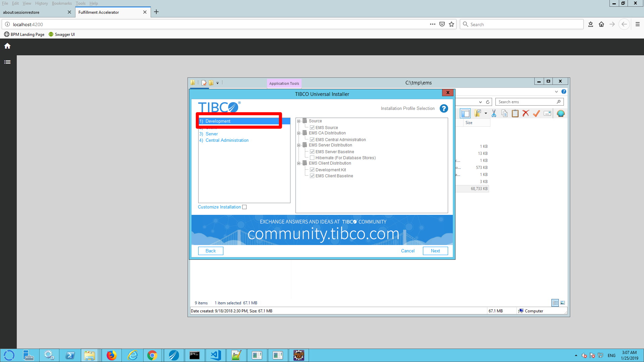Click the Firefox home toolbar icon
Image resolution: width=644 pixels, height=362 pixels.
click(601, 24)
